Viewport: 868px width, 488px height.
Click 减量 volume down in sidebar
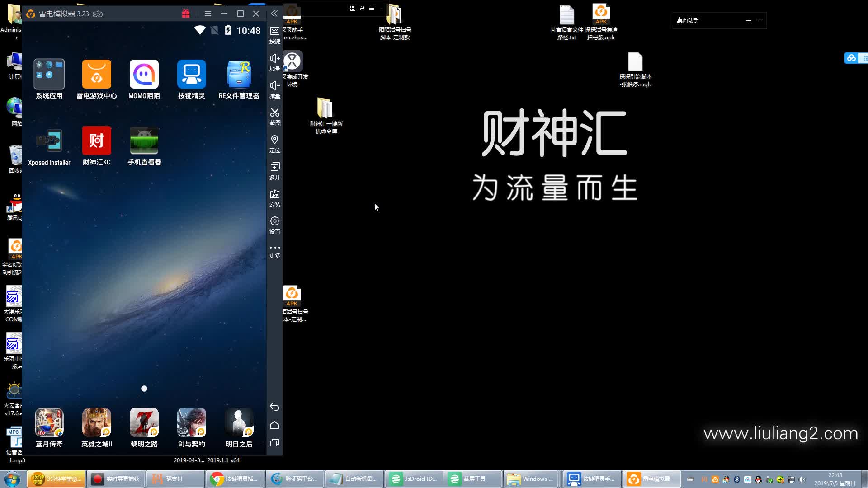(274, 90)
